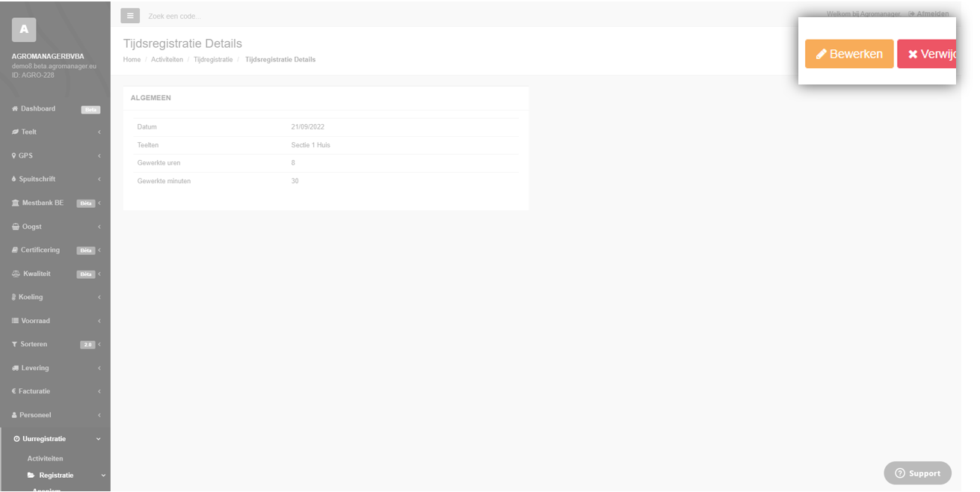Go to Home breadcrumb link
The image size is (980, 492).
pyautogui.click(x=132, y=60)
